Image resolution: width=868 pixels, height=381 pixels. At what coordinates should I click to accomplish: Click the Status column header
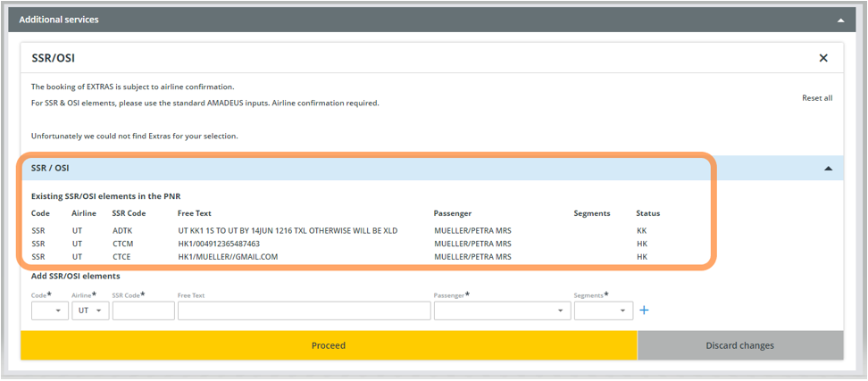(x=647, y=213)
